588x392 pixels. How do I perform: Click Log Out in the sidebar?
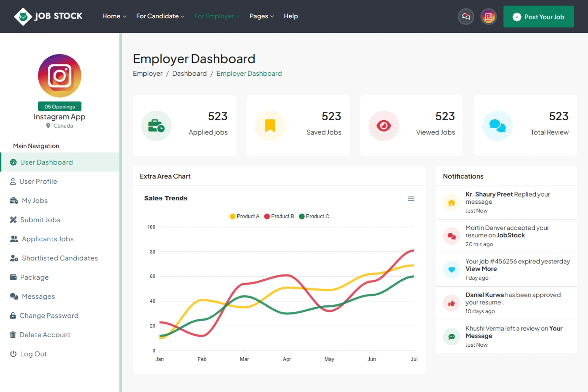(x=60, y=354)
